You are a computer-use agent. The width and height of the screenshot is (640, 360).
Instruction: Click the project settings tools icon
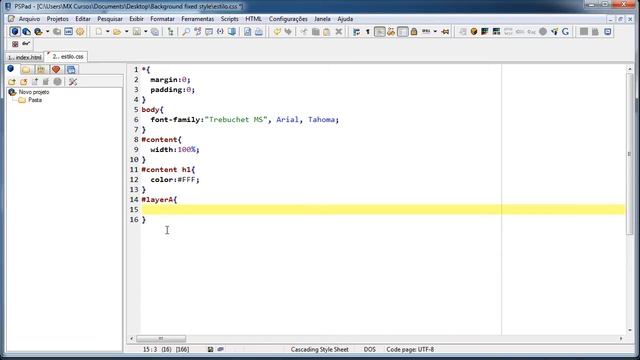tap(73, 82)
